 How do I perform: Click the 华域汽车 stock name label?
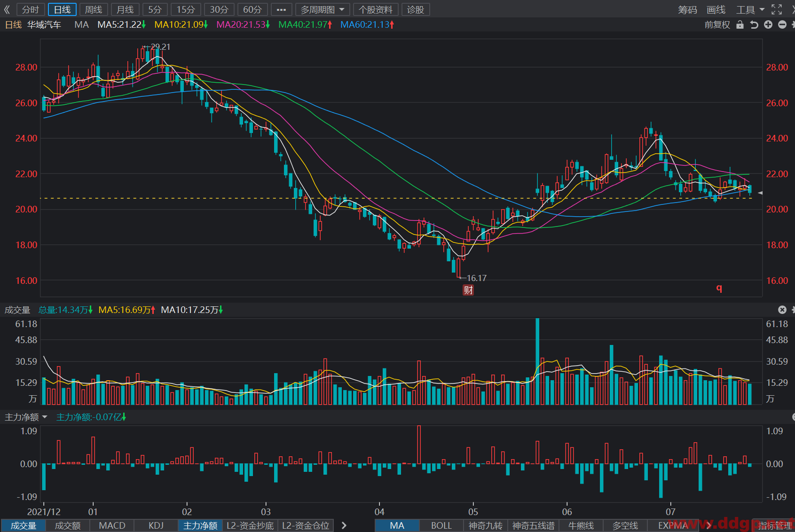tap(44, 24)
